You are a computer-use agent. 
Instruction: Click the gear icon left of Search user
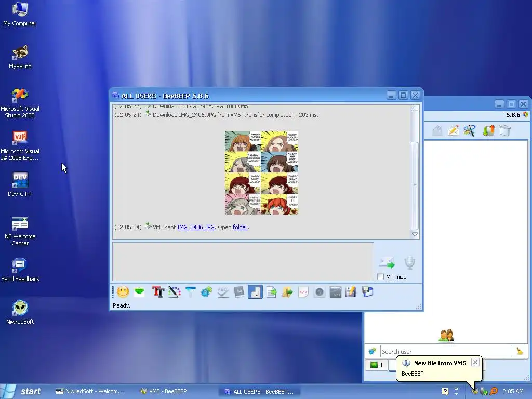point(372,351)
